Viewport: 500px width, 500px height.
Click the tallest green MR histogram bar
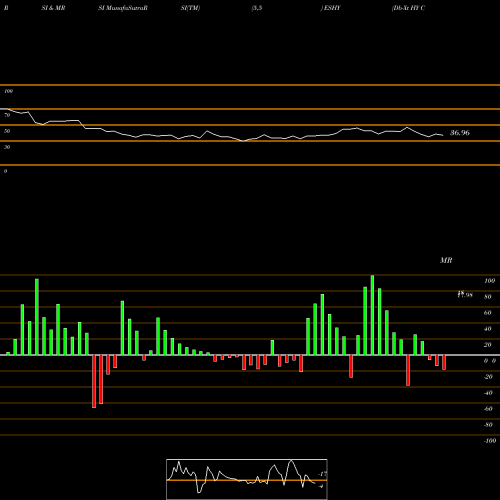pyautogui.click(x=372, y=315)
